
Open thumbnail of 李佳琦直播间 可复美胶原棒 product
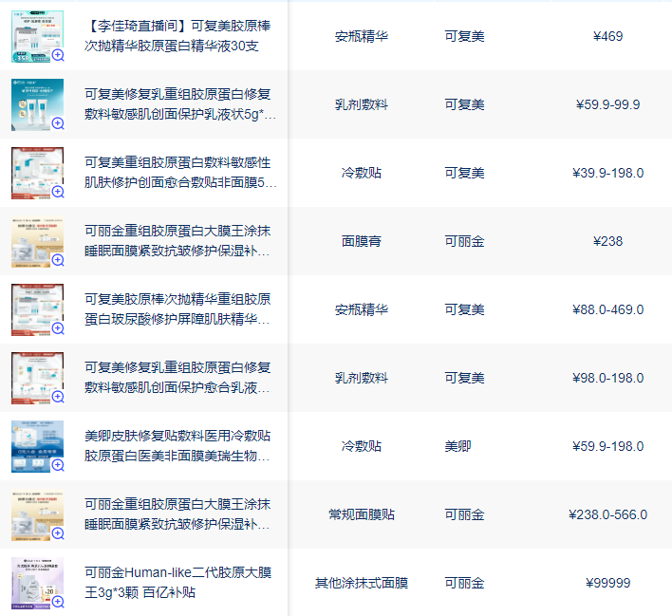coord(37,36)
